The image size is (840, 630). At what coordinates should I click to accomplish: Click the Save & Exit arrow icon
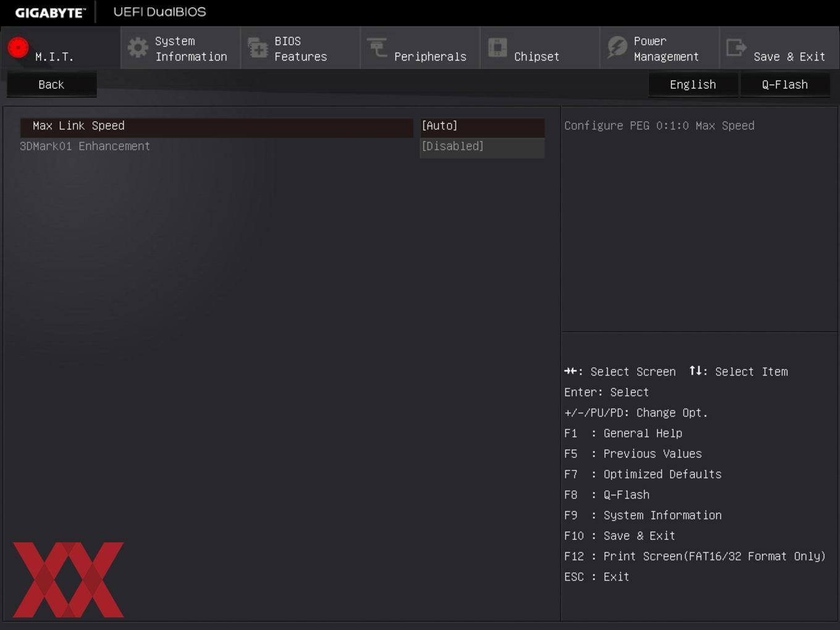736,48
